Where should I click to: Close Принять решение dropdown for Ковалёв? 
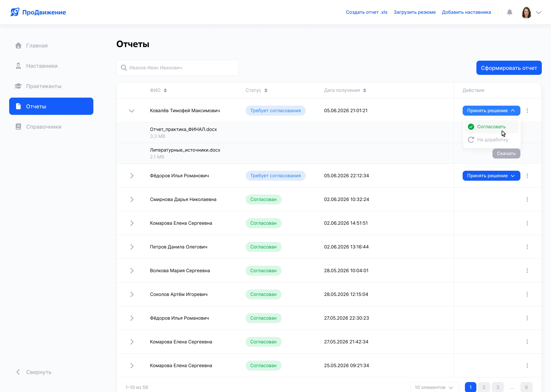(491, 111)
